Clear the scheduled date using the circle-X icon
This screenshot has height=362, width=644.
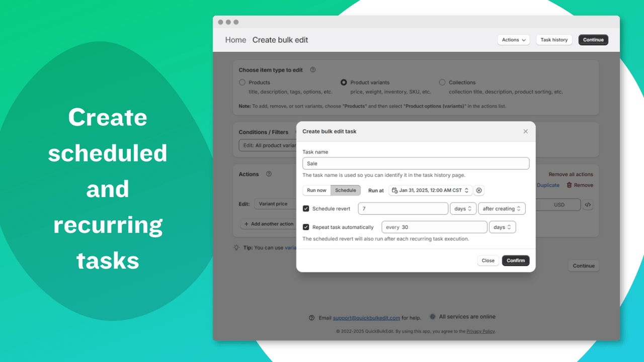point(478,190)
